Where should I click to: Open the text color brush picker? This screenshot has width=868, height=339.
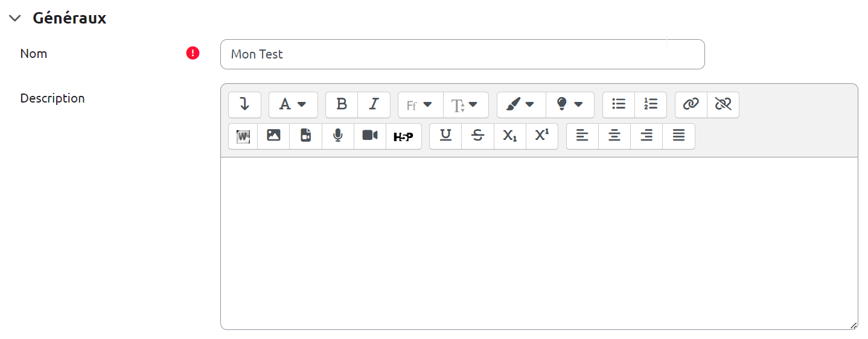pyautogui.click(x=521, y=105)
